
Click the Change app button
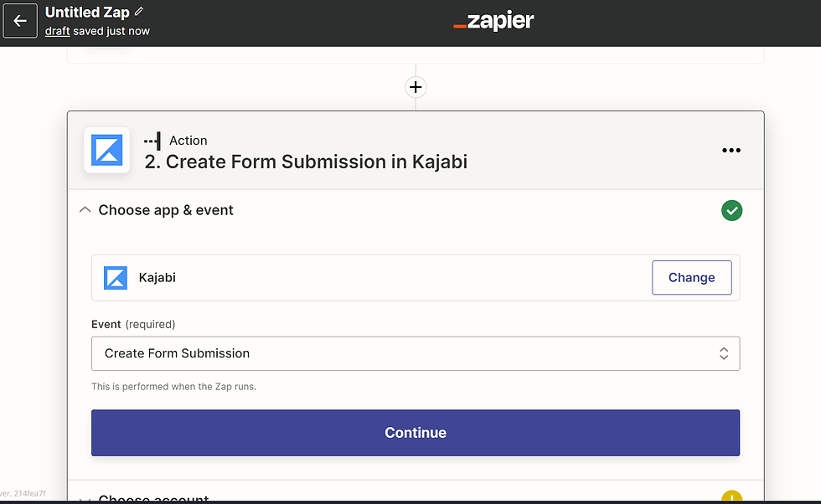point(692,277)
